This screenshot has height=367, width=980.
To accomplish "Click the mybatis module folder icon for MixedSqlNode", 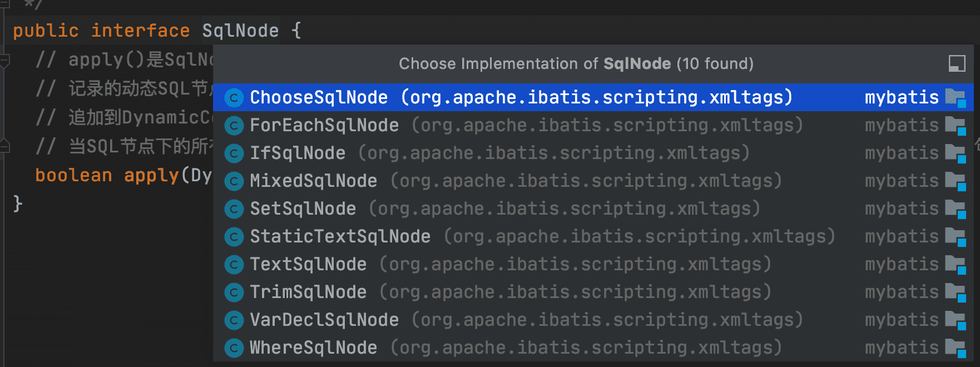I will click(x=956, y=181).
